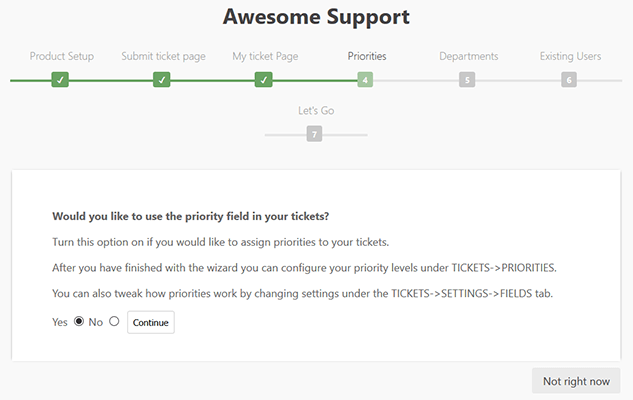Click the green checkmark under Product Setup

[x=61, y=80]
